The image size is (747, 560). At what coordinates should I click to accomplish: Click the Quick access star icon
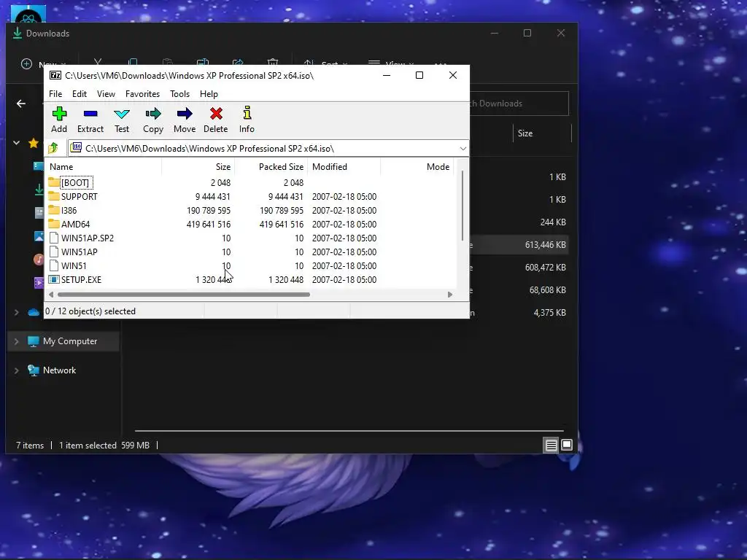(x=34, y=142)
